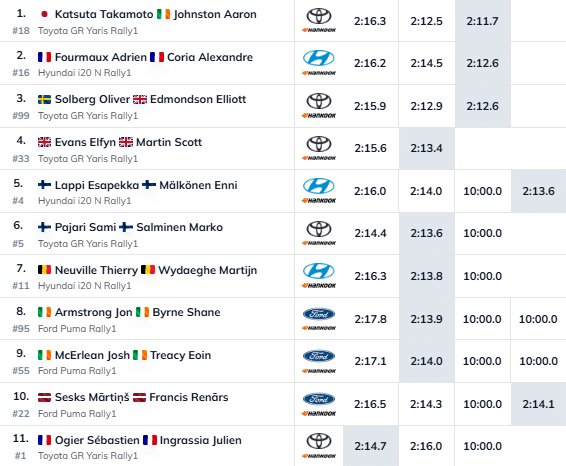Click the Belgium flag beside Neuville Thierry

[x=44, y=270]
